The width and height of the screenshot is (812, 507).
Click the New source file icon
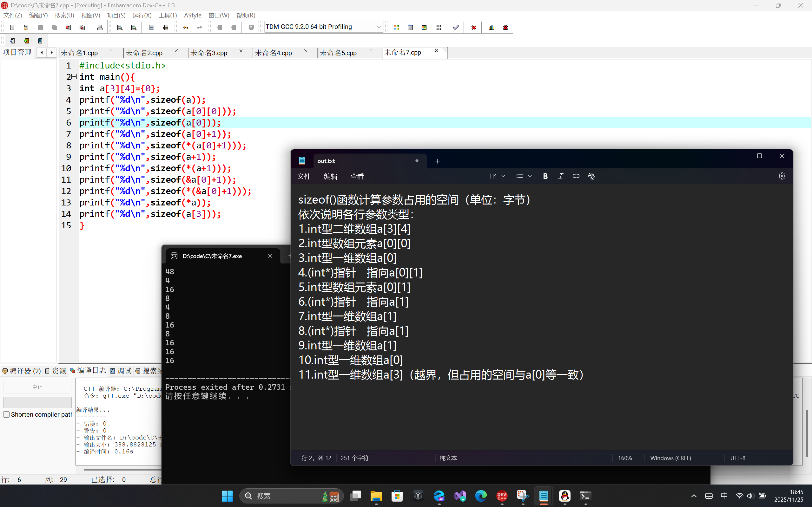tap(12, 28)
